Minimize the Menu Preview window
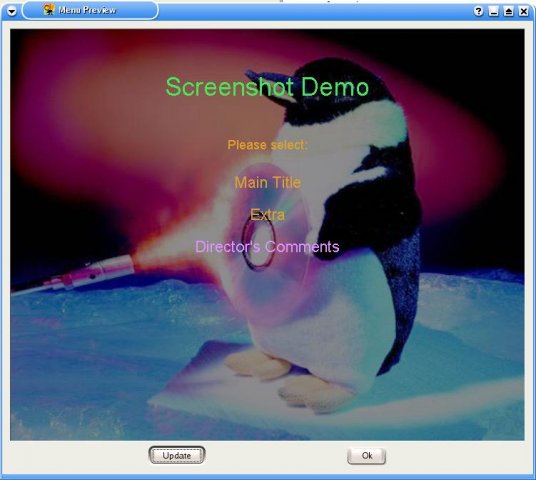 [494, 11]
